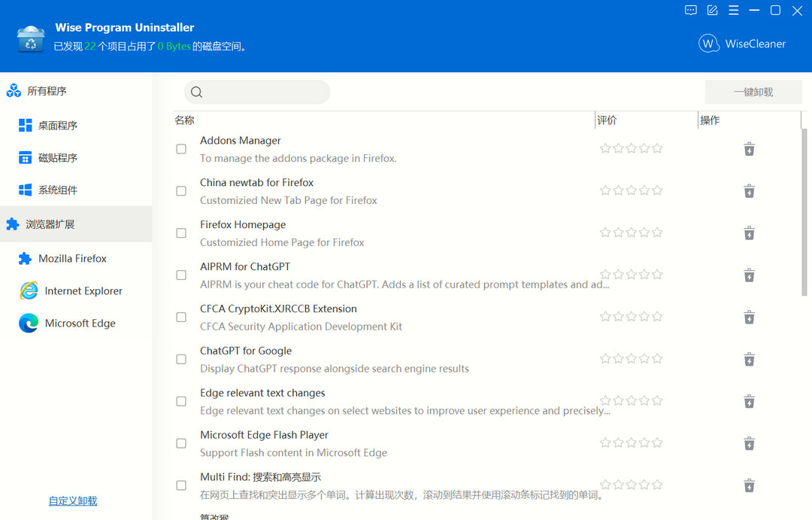Click the WiseCleaner account logo
This screenshot has height=520, width=812.
[x=708, y=43]
